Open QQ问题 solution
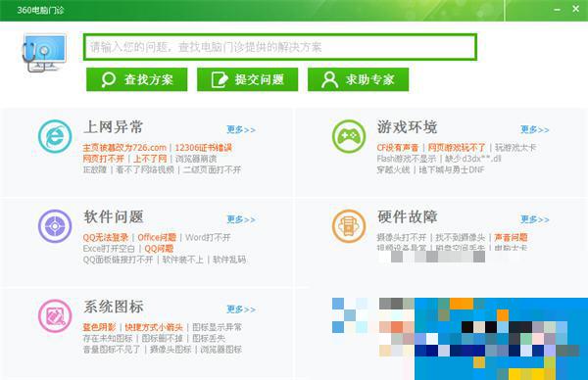The image size is (588, 380). click(159, 249)
